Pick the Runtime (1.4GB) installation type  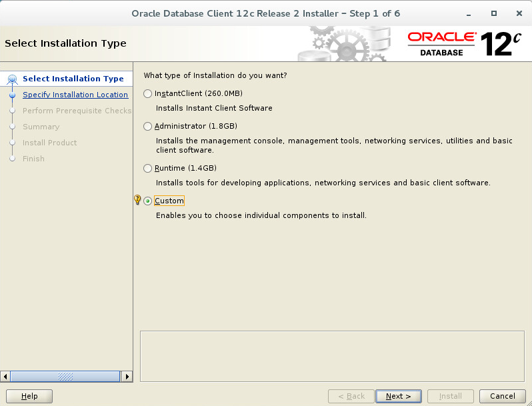pos(147,168)
